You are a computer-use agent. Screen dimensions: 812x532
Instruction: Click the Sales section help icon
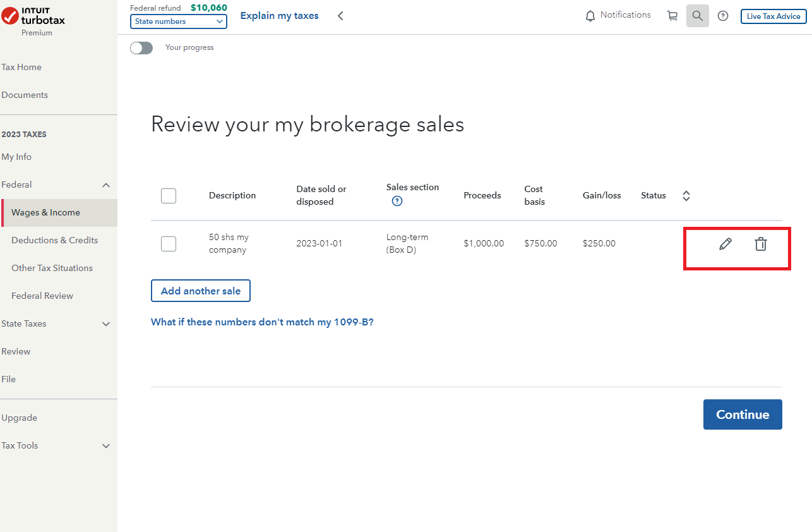click(397, 202)
